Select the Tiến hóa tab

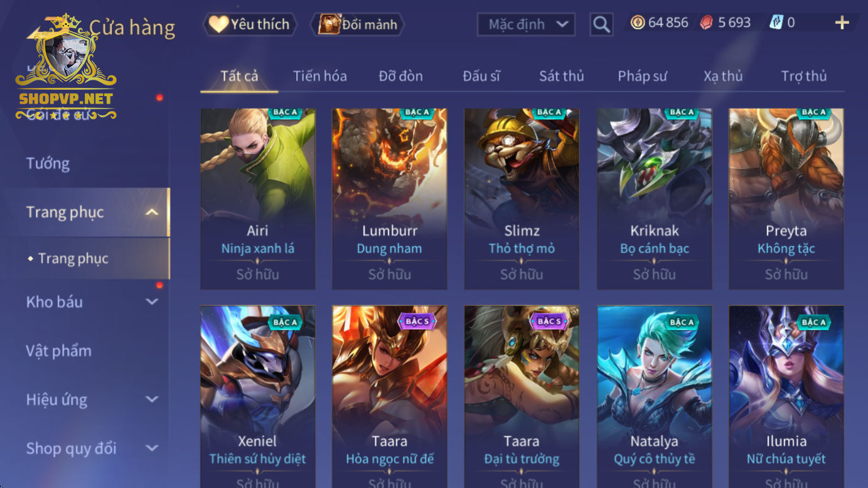pyautogui.click(x=319, y=76)
